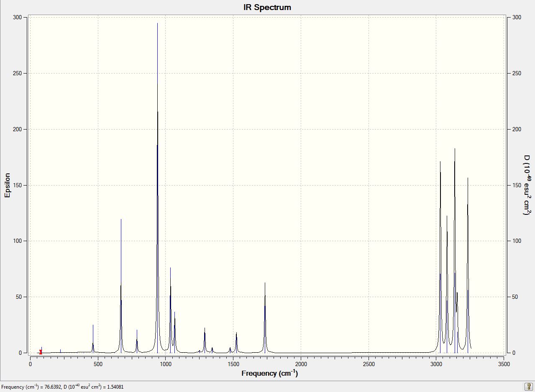
Task: Select the red frequency marker near 76 cm-1
Action: [x=41, y=352]
